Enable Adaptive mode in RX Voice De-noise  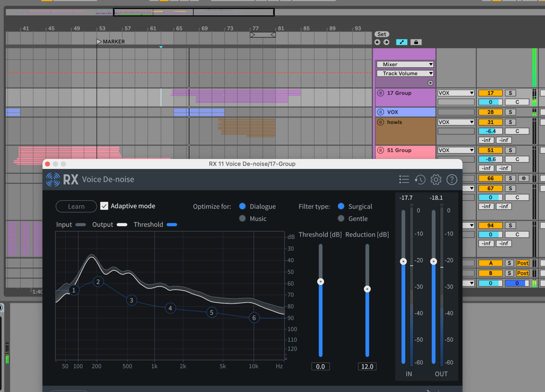click(104, 206)
